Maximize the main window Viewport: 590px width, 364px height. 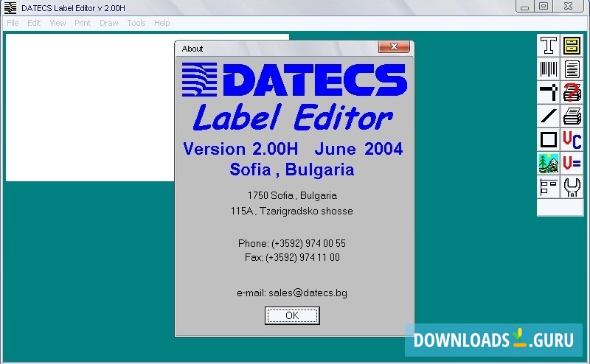click(x=544, y=6)
